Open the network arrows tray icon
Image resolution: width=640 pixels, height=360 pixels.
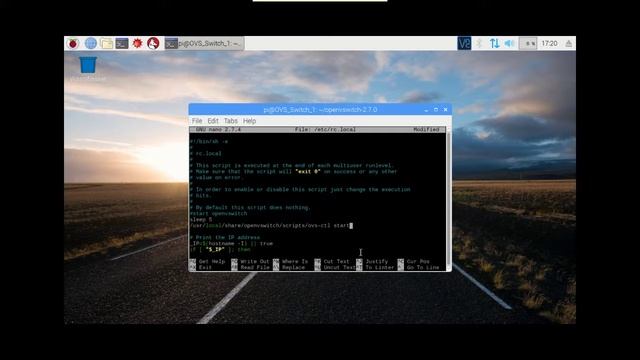495,43
